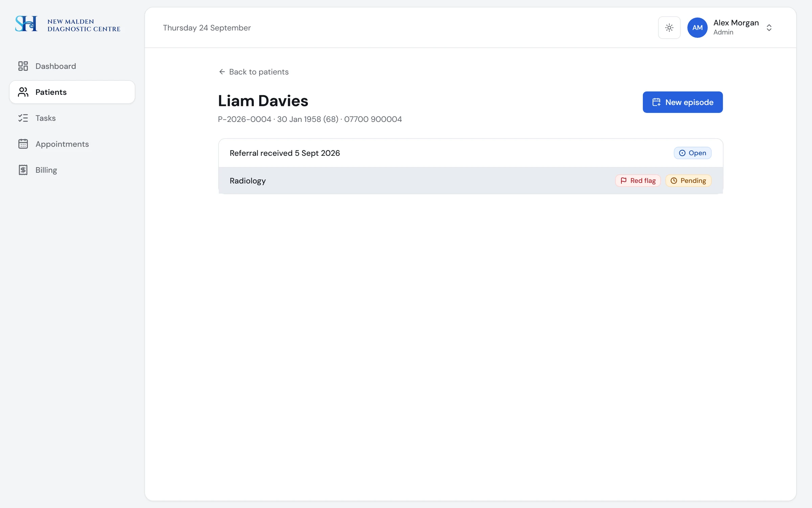This screenshot has height=508, width=812.
Task: Click the Alex Morgan user name
Action: coord(736,23)
